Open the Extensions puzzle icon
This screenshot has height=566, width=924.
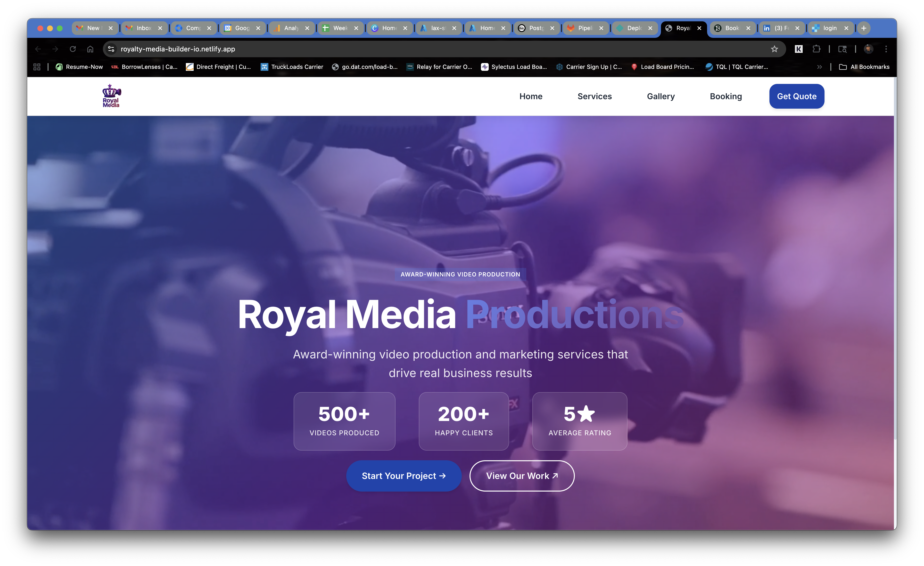click(816, 49)
